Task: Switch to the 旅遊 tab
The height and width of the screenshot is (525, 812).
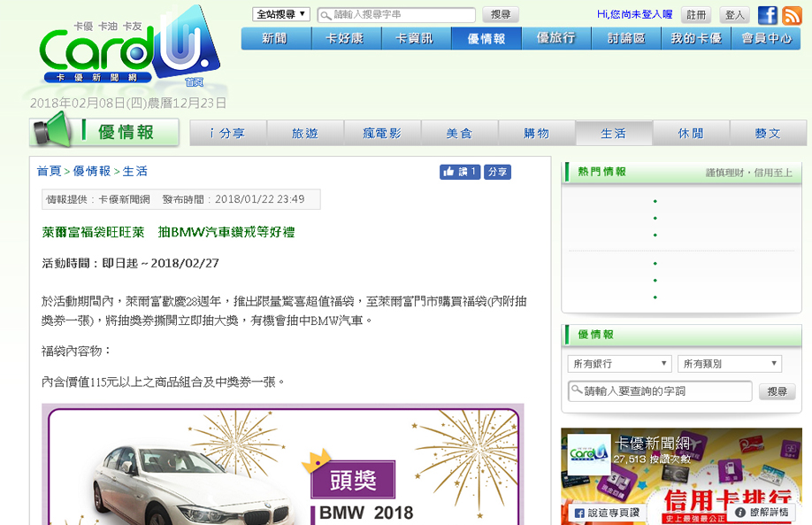Action: tap(305, 133)
